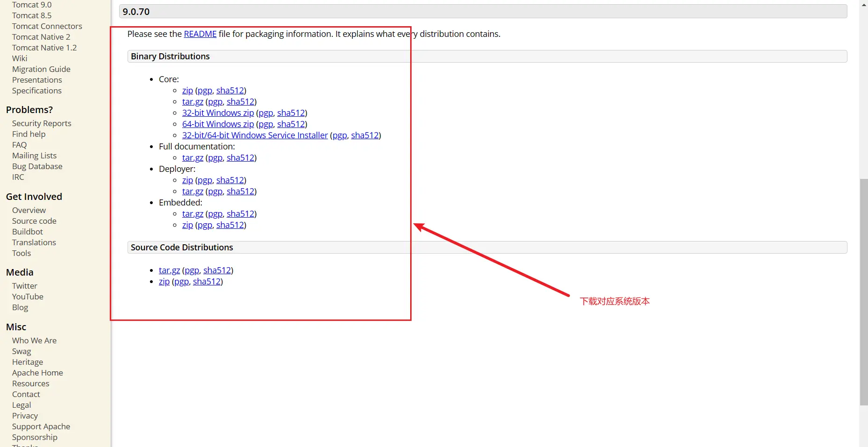Open pgp for Windows Service Installer
Viewport: 868px width, 447px height.
pos(340,135)
